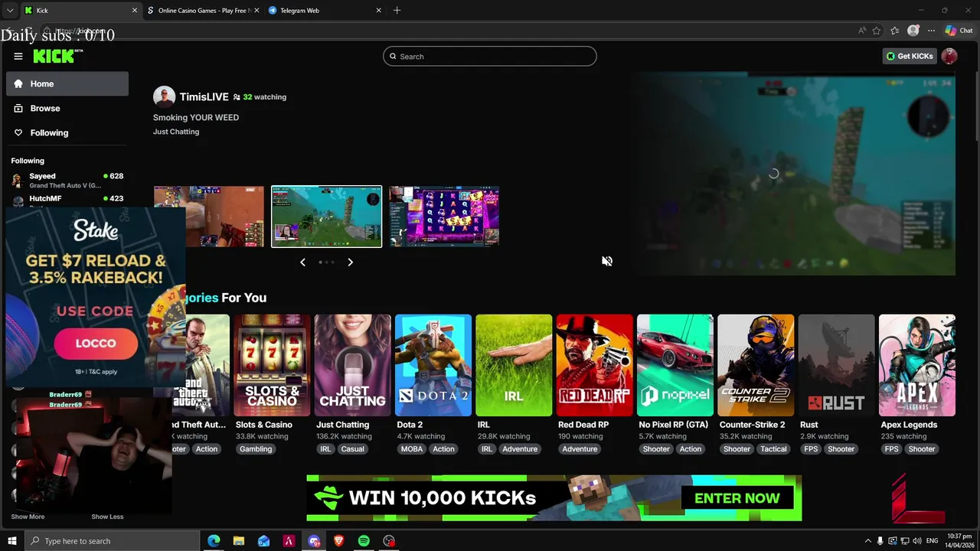Close the Telegram Web tab
Viewport: 980px width, 551px height.
pyautogui.click(x=378, y=10)
